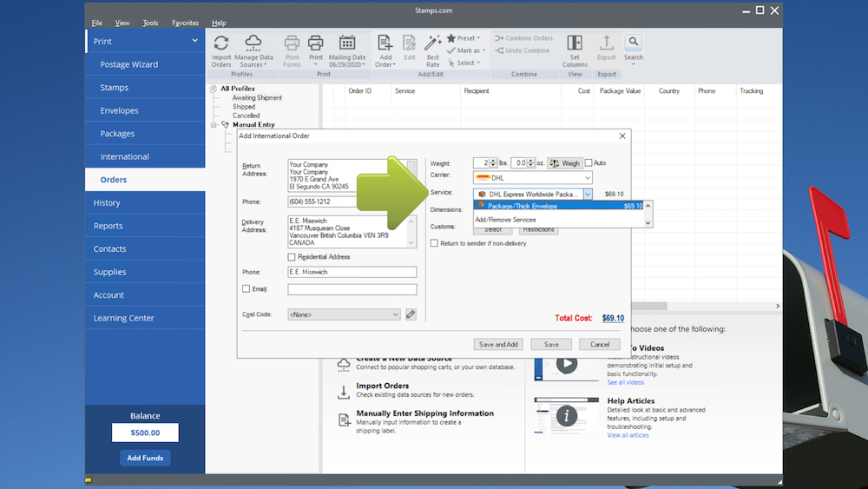Screen dimensions: 868x489
Task: Enable the Email checkbox
Action: tap(247, 288)
